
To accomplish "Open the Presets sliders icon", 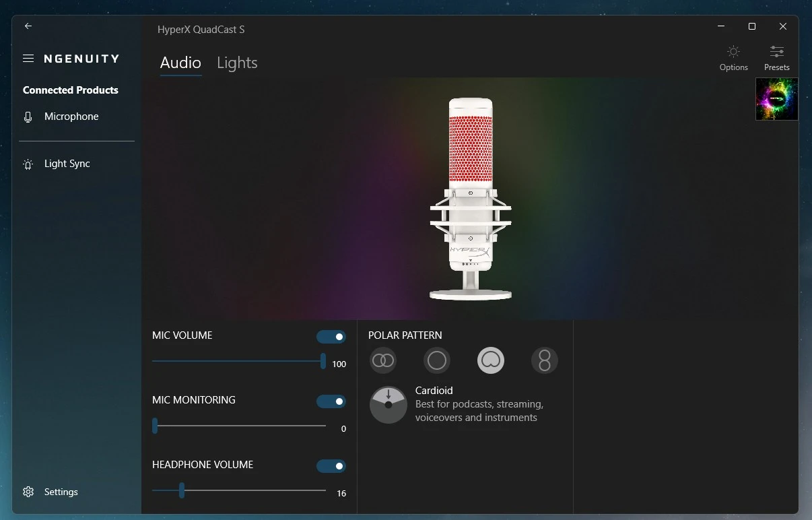I will point(776,52).
